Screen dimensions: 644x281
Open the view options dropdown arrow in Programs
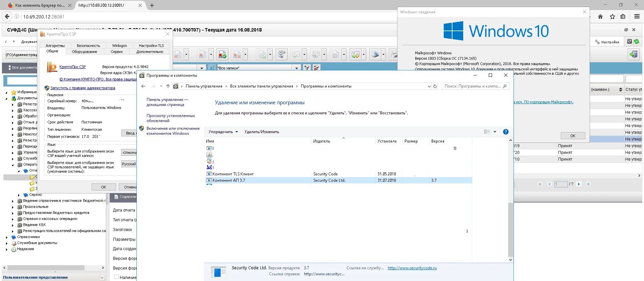495,132
